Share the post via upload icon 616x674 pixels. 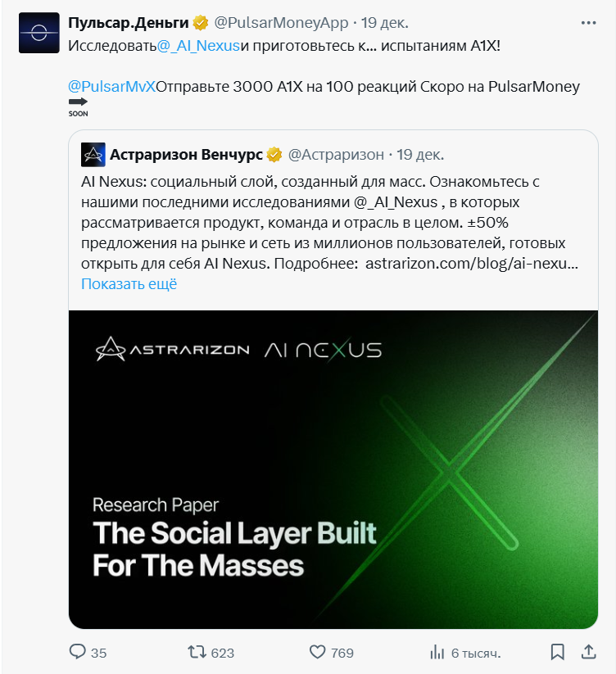pos(589,653)
